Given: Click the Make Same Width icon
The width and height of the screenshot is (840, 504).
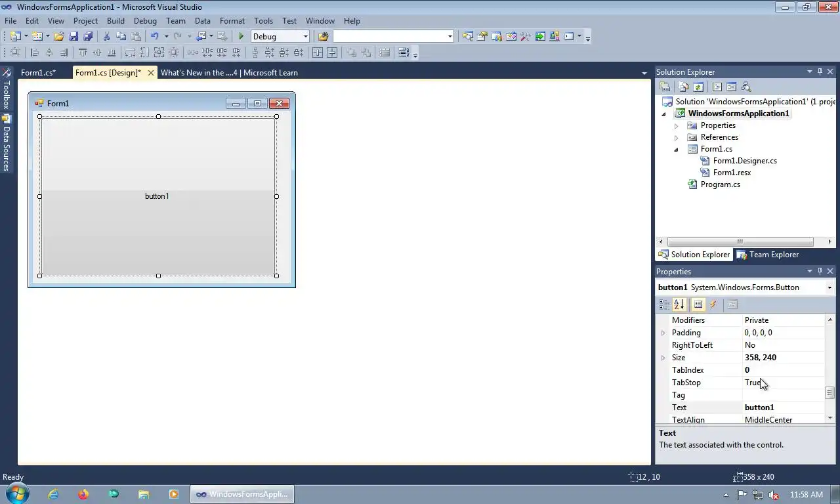Looking at the screenshot, I should [x=130, y=52].
